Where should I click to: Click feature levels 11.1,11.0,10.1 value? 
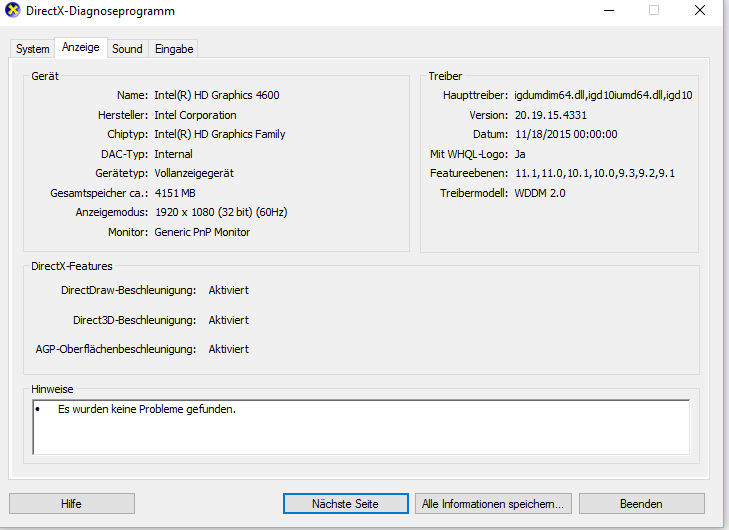click(x=595, y=173)
